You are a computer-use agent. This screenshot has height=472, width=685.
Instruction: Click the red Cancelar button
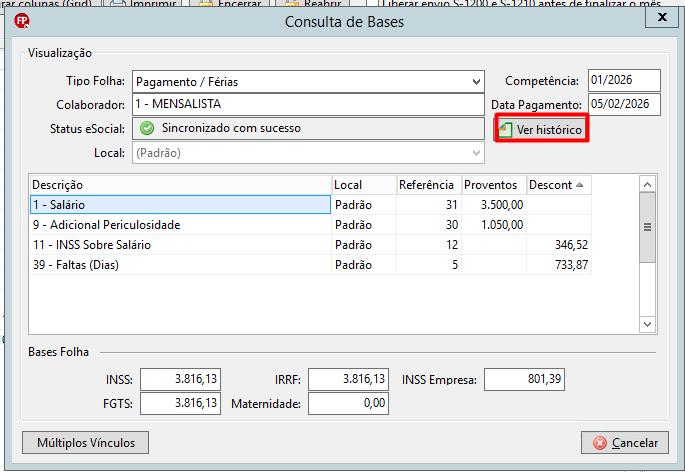tap(625, 443)
